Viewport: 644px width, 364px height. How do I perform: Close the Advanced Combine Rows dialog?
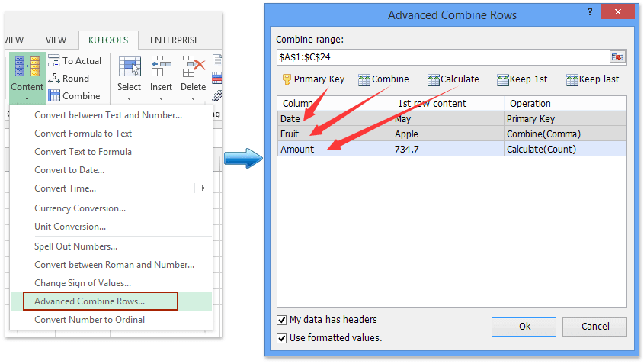[618, 12]
